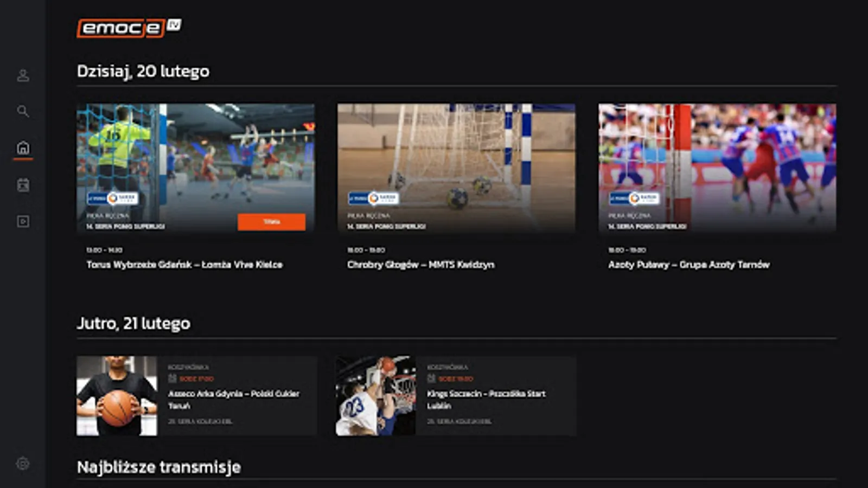Click sport category label on Asseco Arka card
Viewport: 868px width, 488px height.
(x=188, y=367)
